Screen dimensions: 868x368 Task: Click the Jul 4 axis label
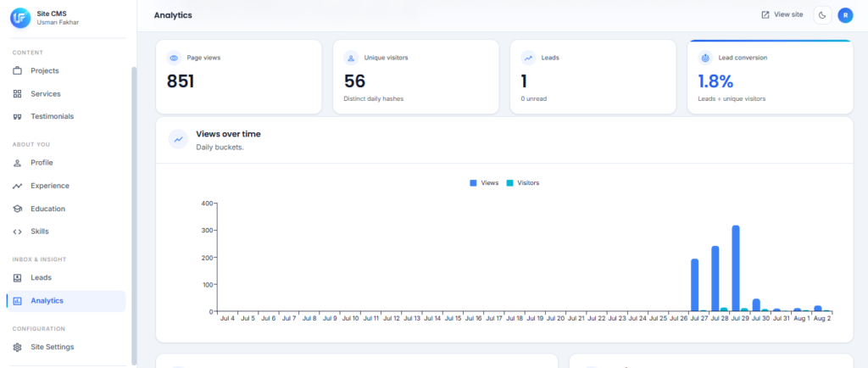(x=227, y=319)
